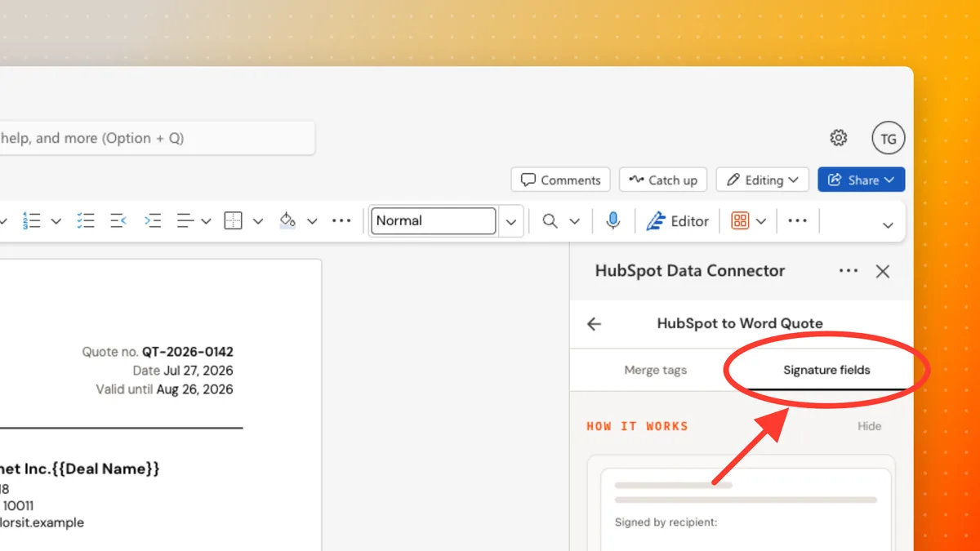Increase indent with the indent icon
The height and width of the screenshot is (551, 980).
(x=153, y=220)
